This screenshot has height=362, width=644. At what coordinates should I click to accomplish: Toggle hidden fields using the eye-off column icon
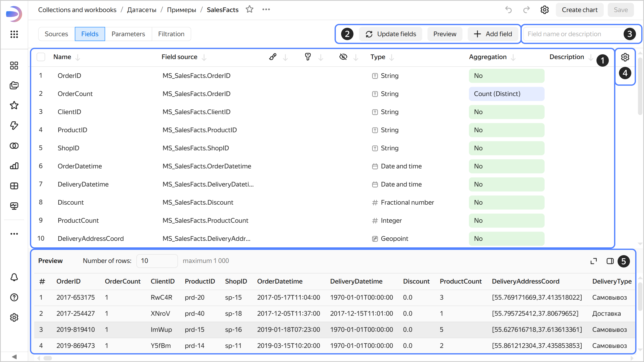(x=343, y=57)
